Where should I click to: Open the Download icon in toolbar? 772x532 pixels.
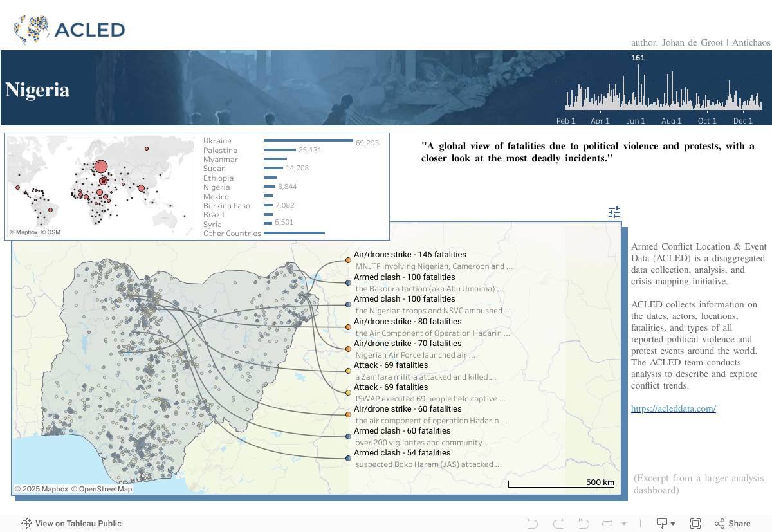(662, 524)
